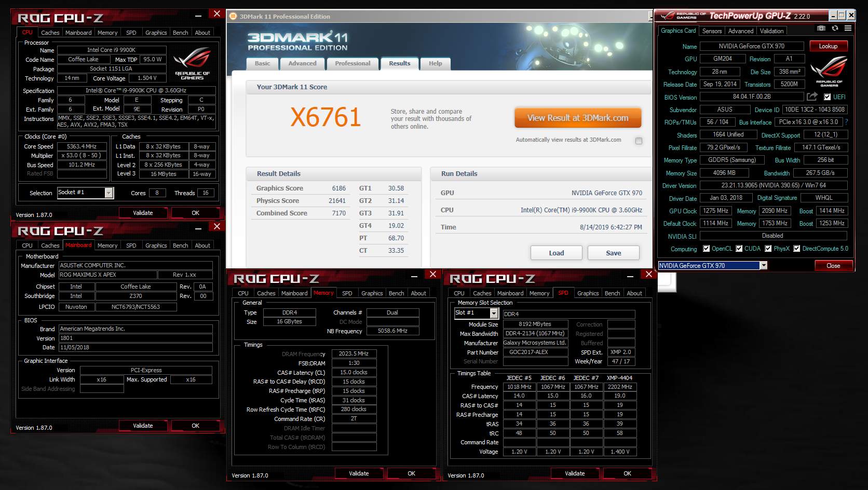Click NB Frequency value 5058.6 MHz
Viewport: 868px width, 490px height.
(392, 331)
